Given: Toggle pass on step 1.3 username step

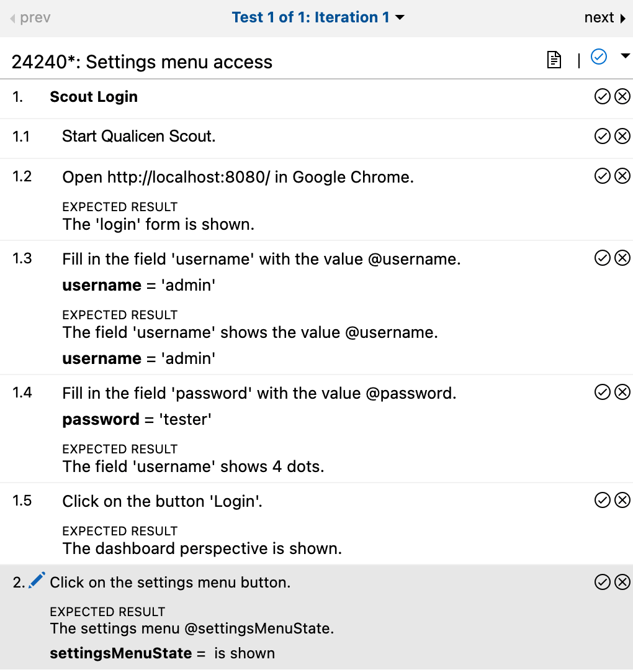Looking at the screenshot, I should [601, 258].
